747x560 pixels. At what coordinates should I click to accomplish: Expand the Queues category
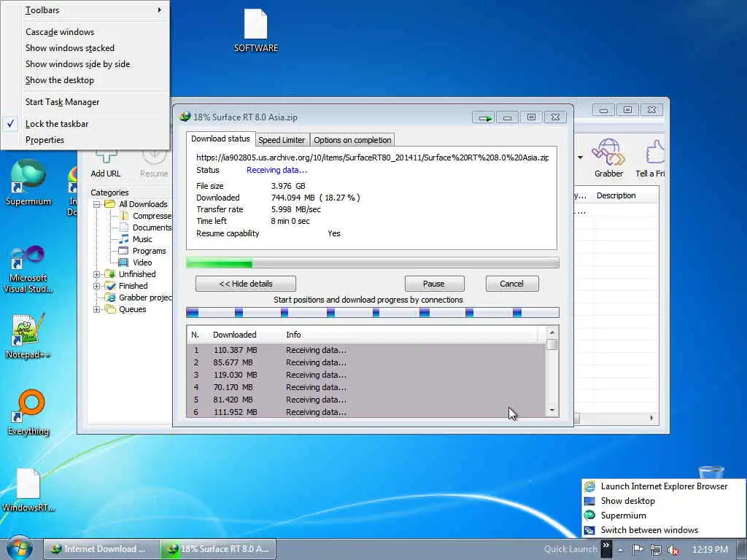[97, 309]
